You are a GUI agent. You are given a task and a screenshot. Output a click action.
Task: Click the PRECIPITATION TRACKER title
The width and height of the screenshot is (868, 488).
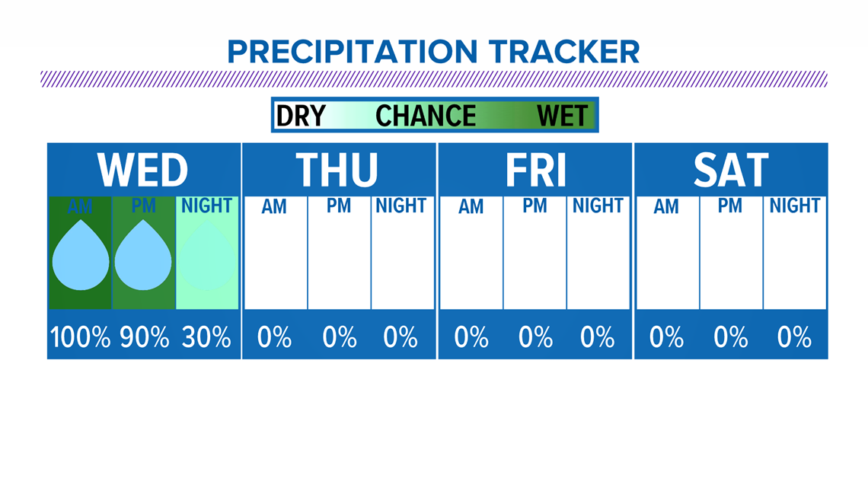433,52
